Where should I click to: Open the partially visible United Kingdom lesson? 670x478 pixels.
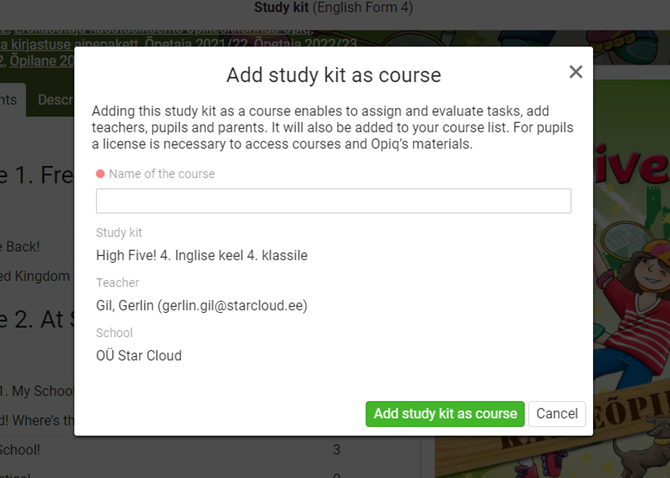tap(36, 276)
